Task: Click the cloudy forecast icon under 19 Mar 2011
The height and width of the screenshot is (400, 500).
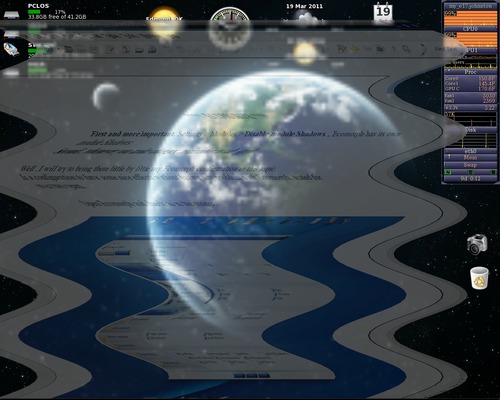Action: tap(303, 17)
